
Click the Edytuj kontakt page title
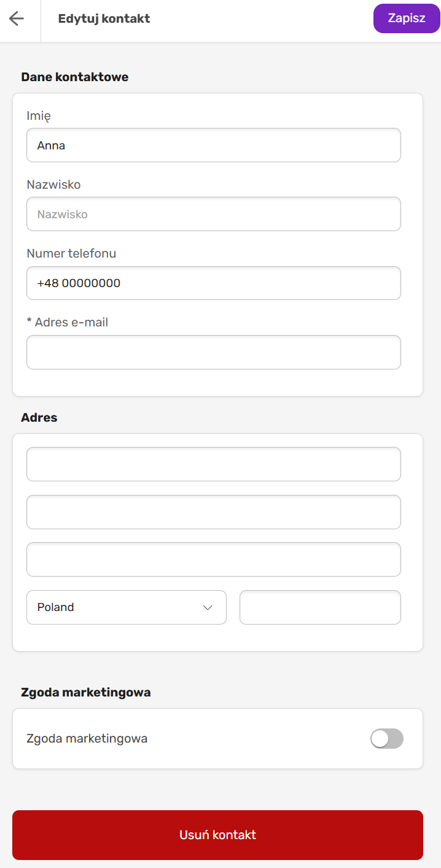[x=104, y=18]
